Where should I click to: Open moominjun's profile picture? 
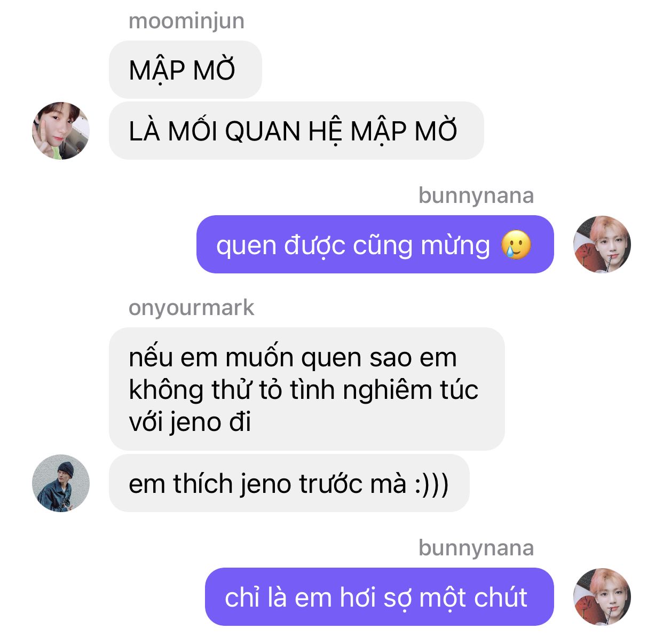[x=61, y=131]
